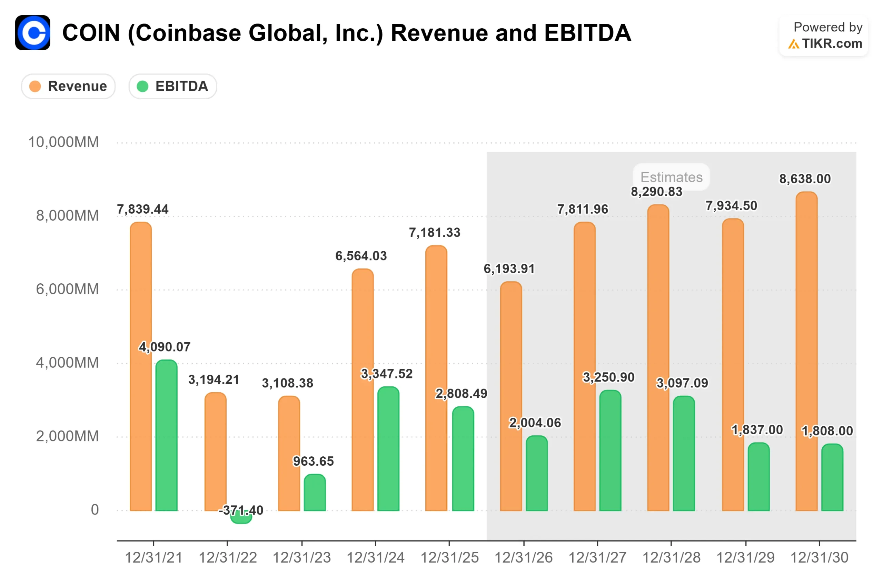The width and height of the screenshot is (883, 588).
Task: Click the 8,290.83 data label
Action: click(x=656, y=192)
